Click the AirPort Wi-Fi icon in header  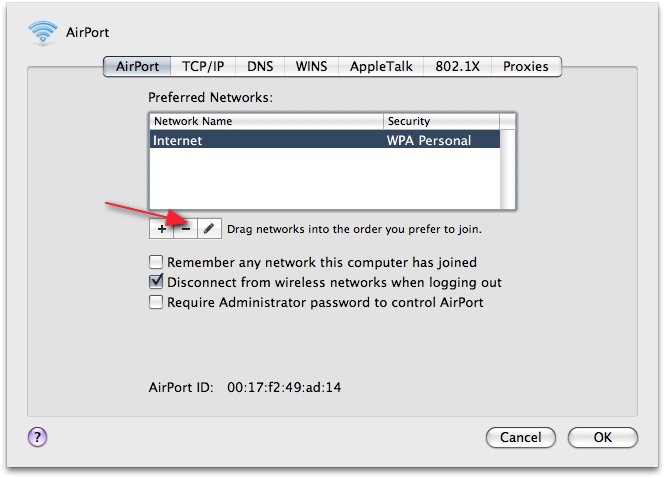point(43,32)
